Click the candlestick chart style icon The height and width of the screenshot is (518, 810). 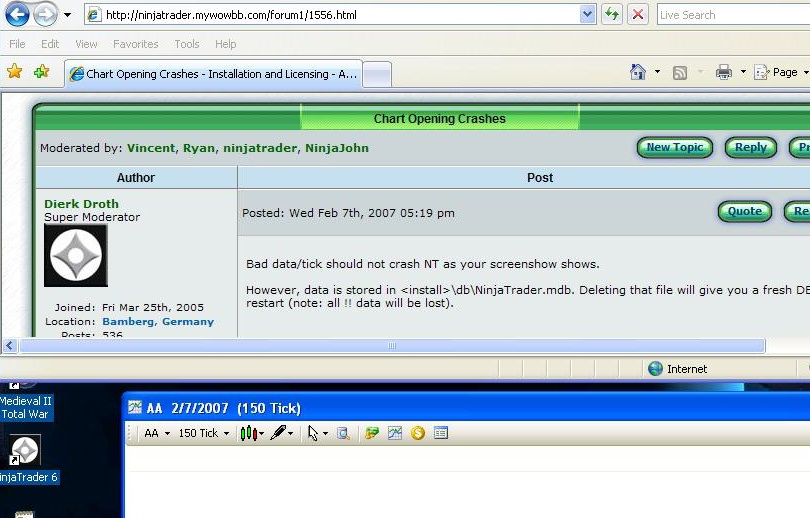coord(248,433)
